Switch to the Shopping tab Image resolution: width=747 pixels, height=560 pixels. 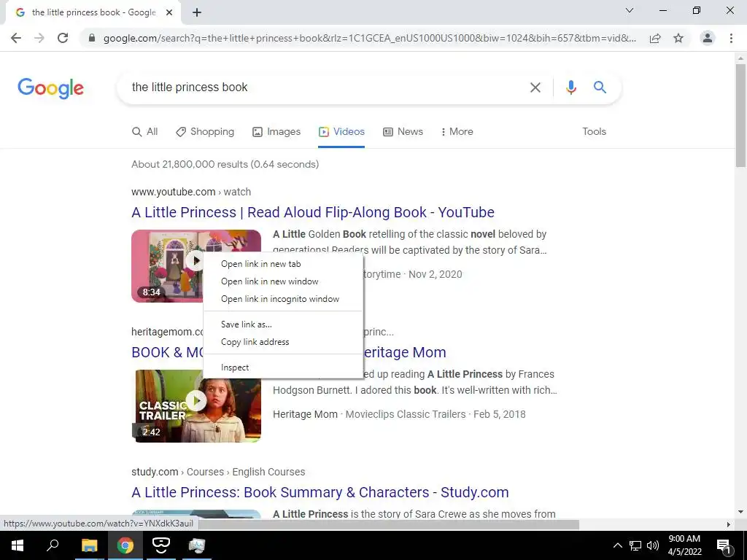click(205, 131)
